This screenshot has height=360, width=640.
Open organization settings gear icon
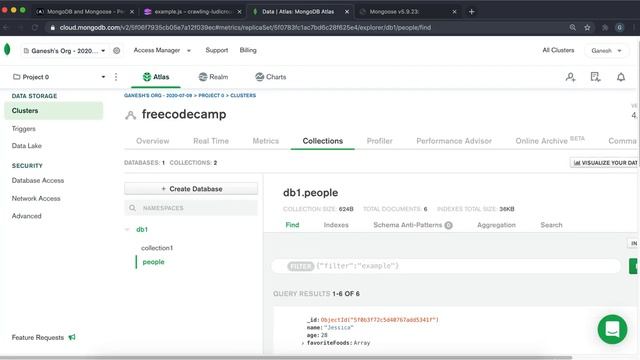tap(116, 51)
